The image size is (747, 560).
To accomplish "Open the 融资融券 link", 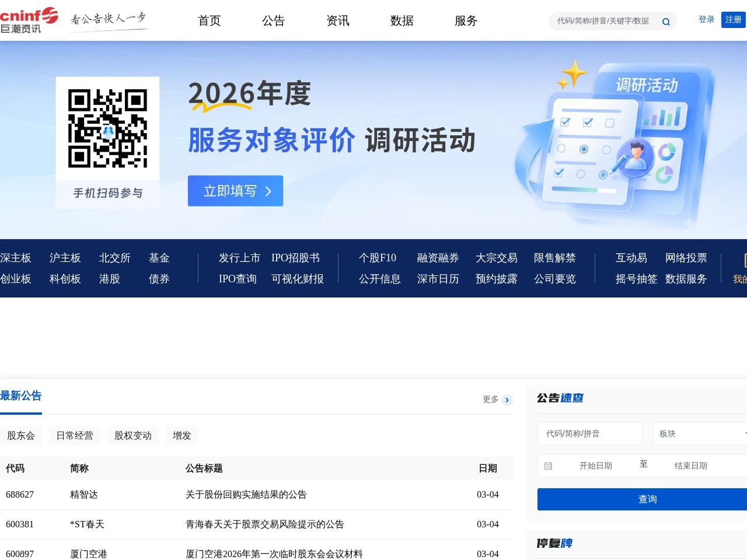I will click(438, 258).
